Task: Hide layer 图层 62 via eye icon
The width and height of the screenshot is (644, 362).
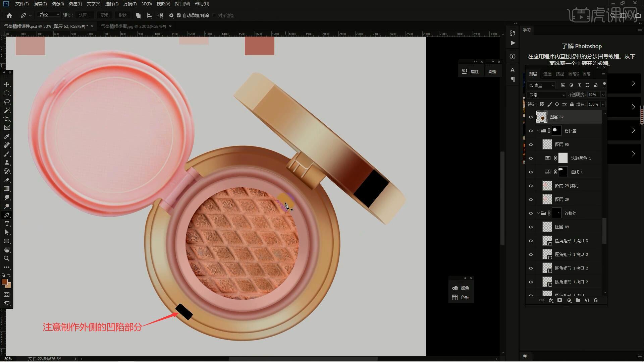Action: (531, 117)
